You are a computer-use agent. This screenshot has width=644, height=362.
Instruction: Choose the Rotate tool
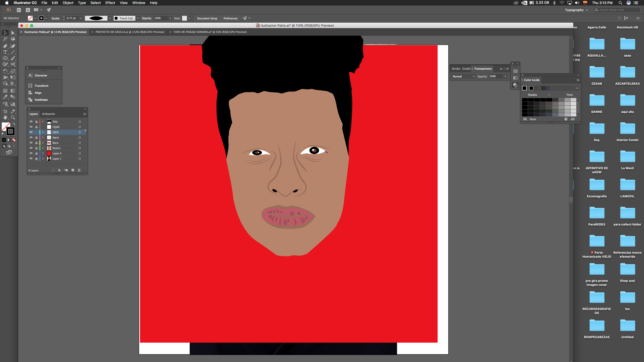coord(5,71)
